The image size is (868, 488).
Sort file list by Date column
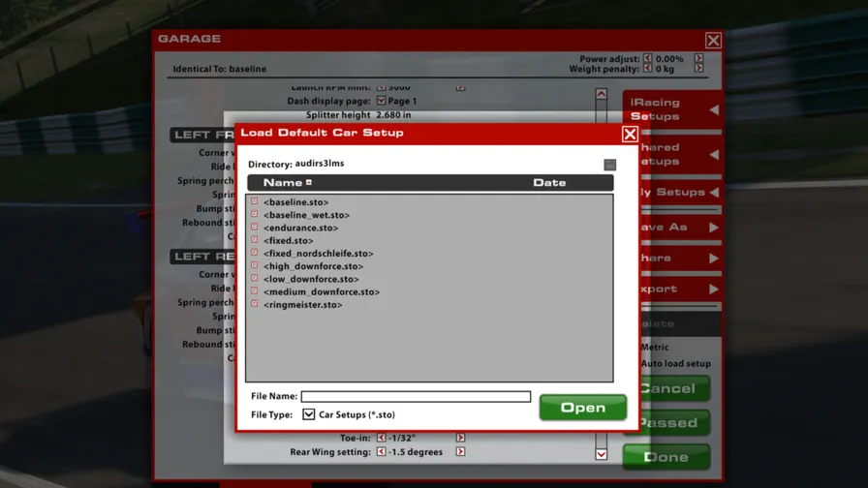coord(549,183)
